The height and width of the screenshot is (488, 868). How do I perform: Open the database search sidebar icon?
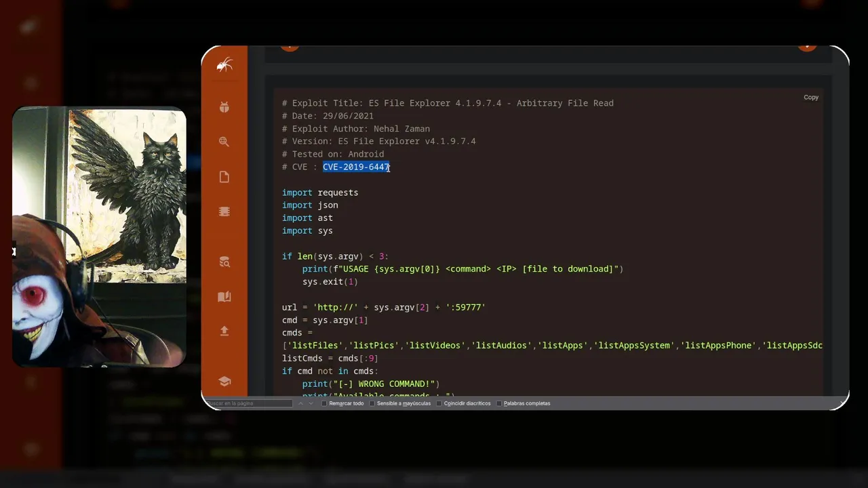(224, 262)
